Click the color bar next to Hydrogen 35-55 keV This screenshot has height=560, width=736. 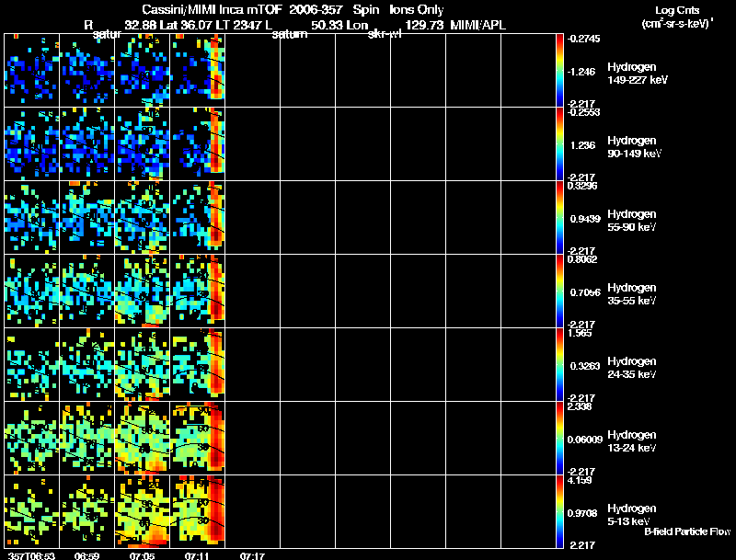click(559, 291)
